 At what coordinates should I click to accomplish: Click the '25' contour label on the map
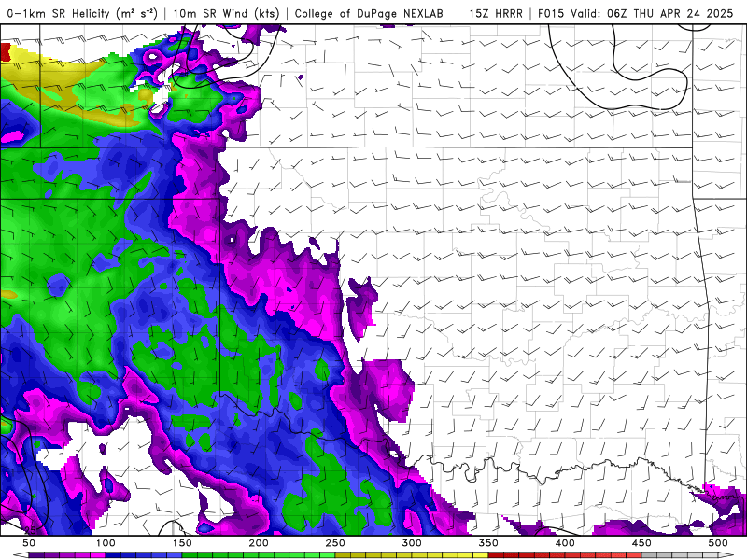pyautogui.click(x=30, y=529)
